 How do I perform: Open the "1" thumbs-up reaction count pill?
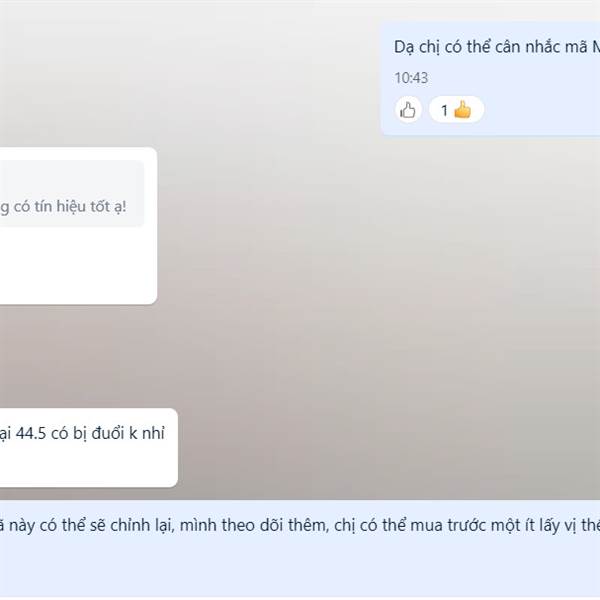click(x=457, y=110)
